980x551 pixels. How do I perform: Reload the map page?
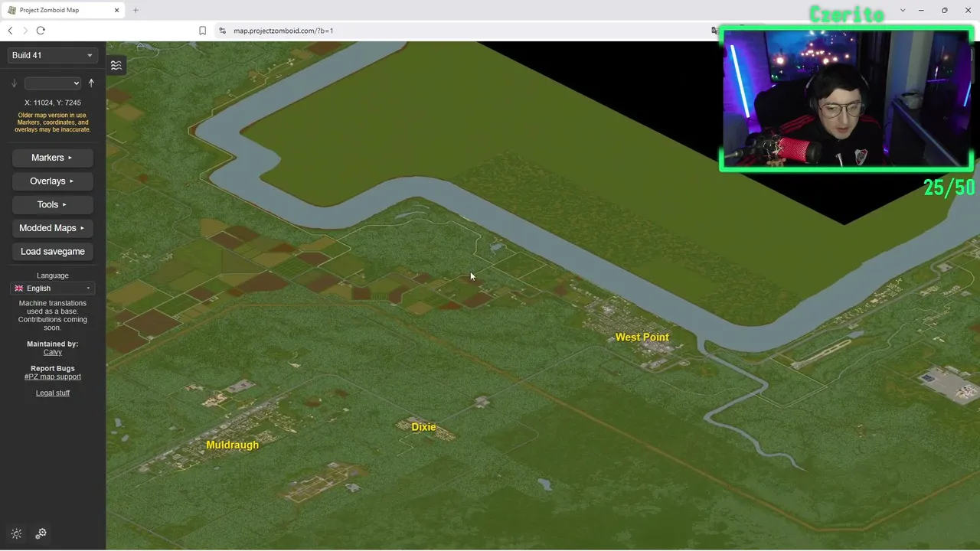(41, 31)
